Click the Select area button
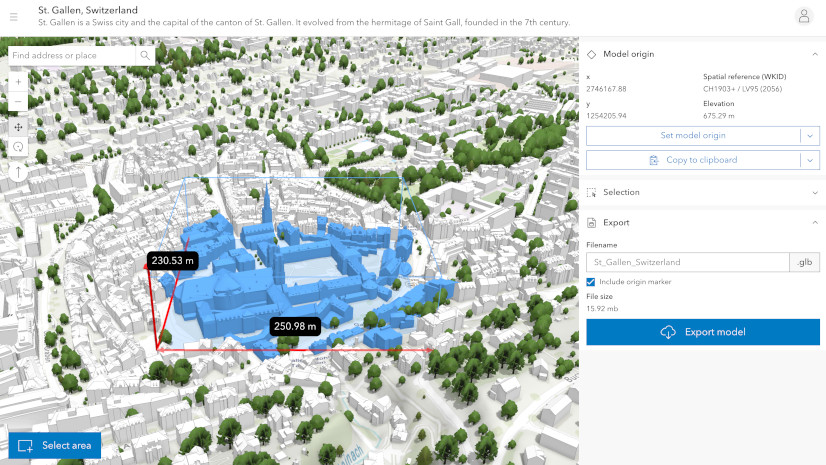The height and width of the screenshot is (465, 826). [55, 446]
